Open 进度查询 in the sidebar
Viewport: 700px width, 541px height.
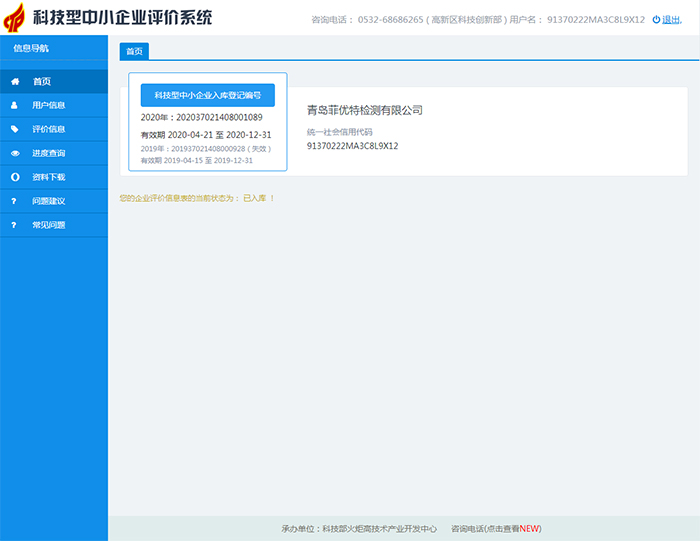click(54, 154)
